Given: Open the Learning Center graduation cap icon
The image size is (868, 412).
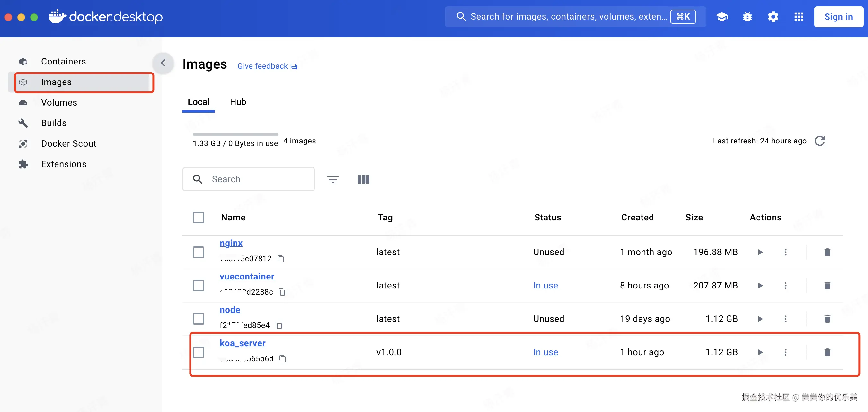Looking at the screenshot, I should pos(722,16).
